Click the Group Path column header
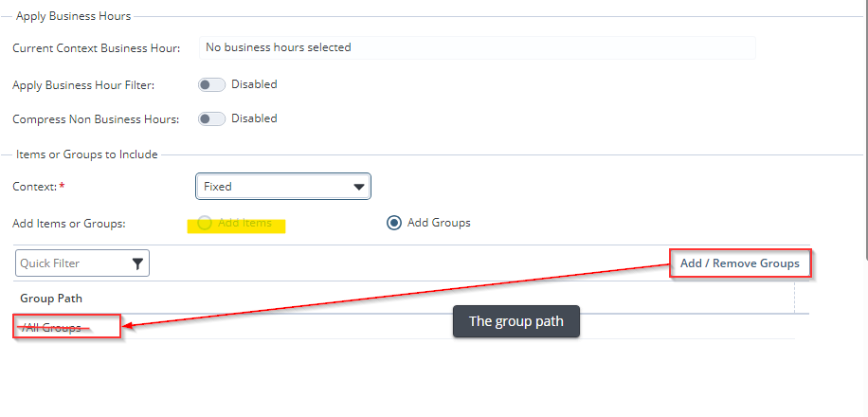This screenshot has width=868, height=417. tap(51, 298)
